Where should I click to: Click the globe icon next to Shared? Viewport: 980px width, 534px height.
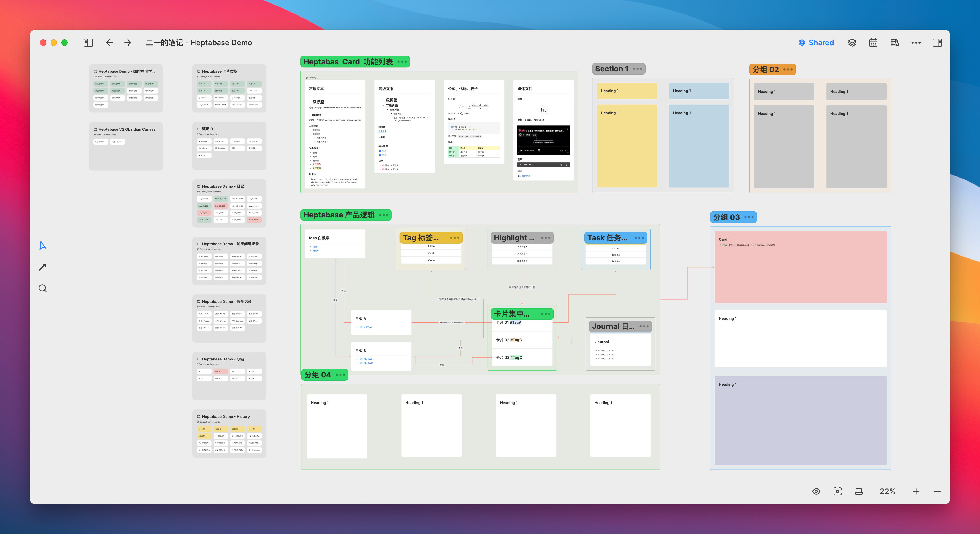(x=802, y=43)
